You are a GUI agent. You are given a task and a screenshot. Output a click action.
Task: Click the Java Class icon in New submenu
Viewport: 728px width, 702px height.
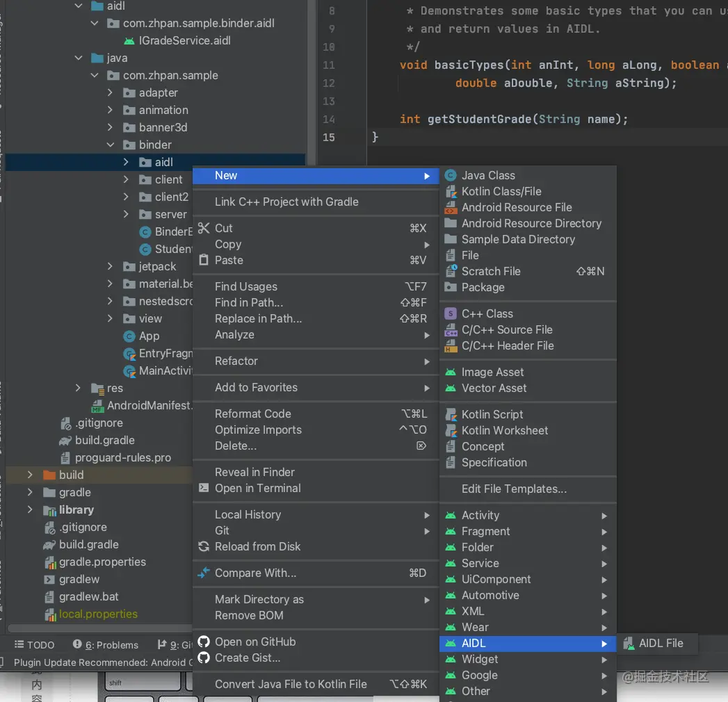pyautogui.click(x=450, y=175)
